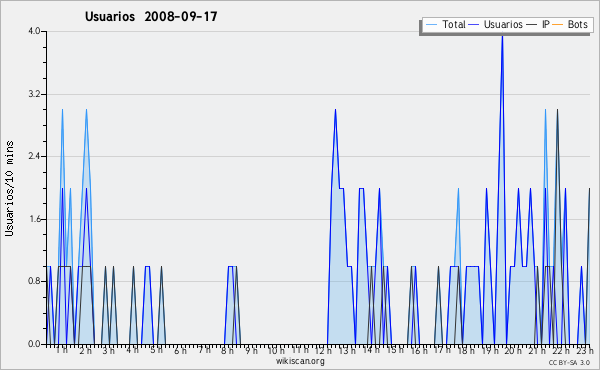This screenshot has height=370, width=600.
Task: Click the 'Usuarios' legend label
Action: click(503, 24)
